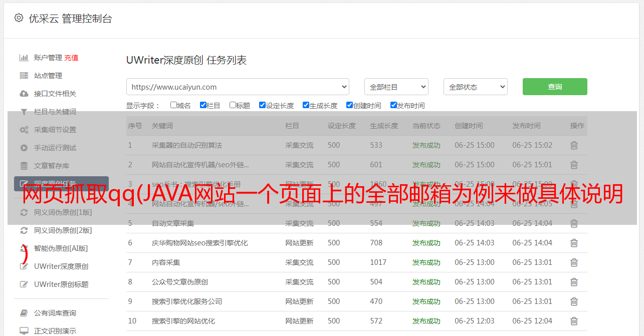Click the 接口文件相关 cloud upload icon

24,94
